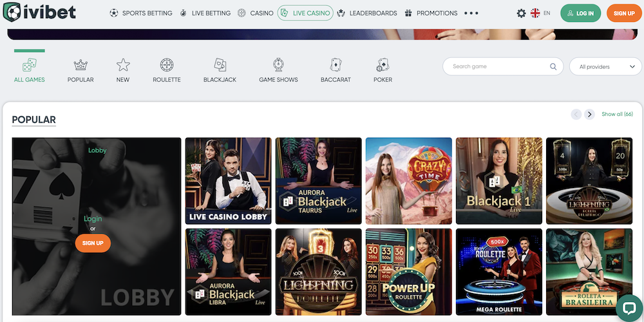Open the Poker category icon
This screenshot has width=644, height=322.
[383, 65]
